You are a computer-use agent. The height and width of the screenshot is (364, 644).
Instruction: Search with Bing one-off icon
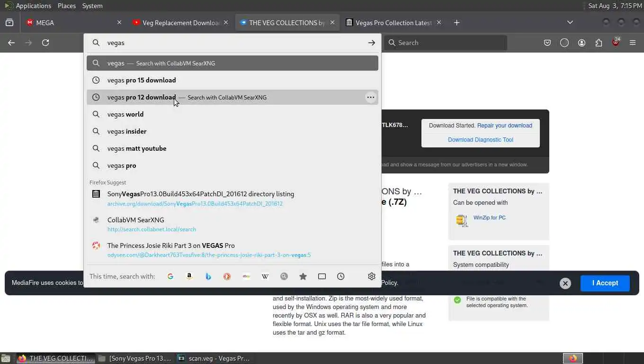(208, 276)
